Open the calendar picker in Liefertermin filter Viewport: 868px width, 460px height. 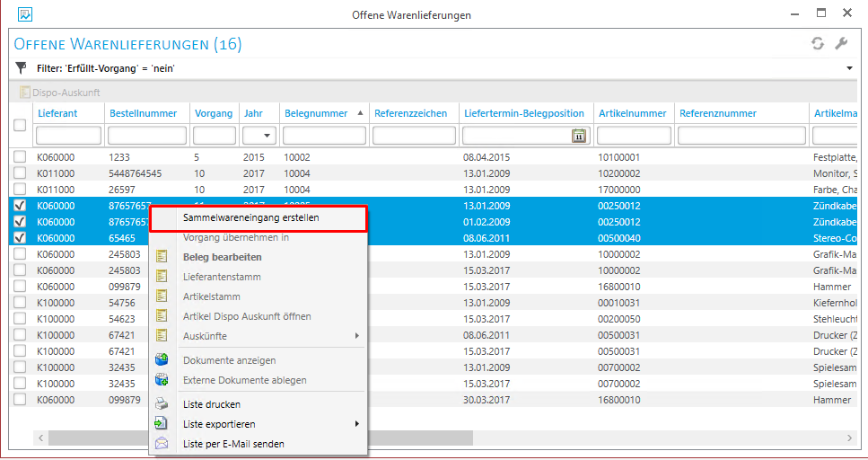point(579,136)
